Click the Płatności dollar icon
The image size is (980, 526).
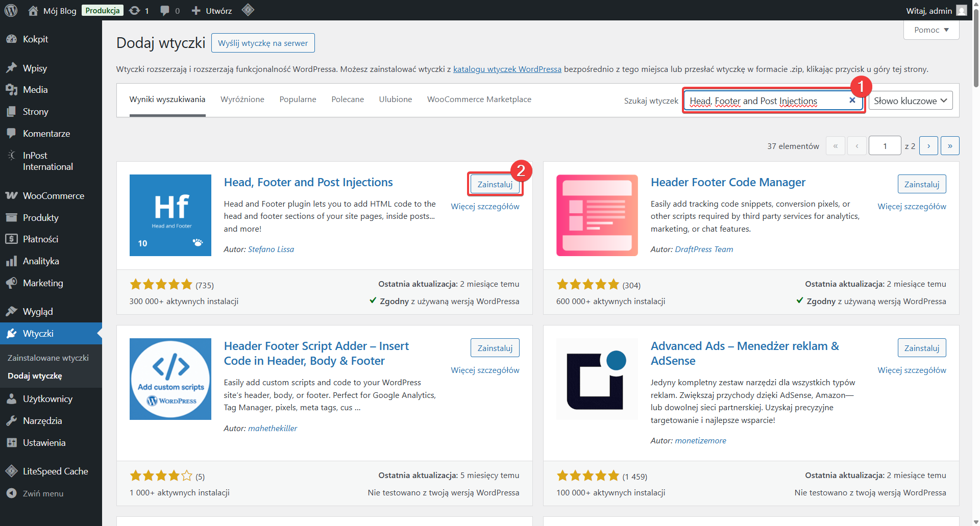[x=11, y=239]
